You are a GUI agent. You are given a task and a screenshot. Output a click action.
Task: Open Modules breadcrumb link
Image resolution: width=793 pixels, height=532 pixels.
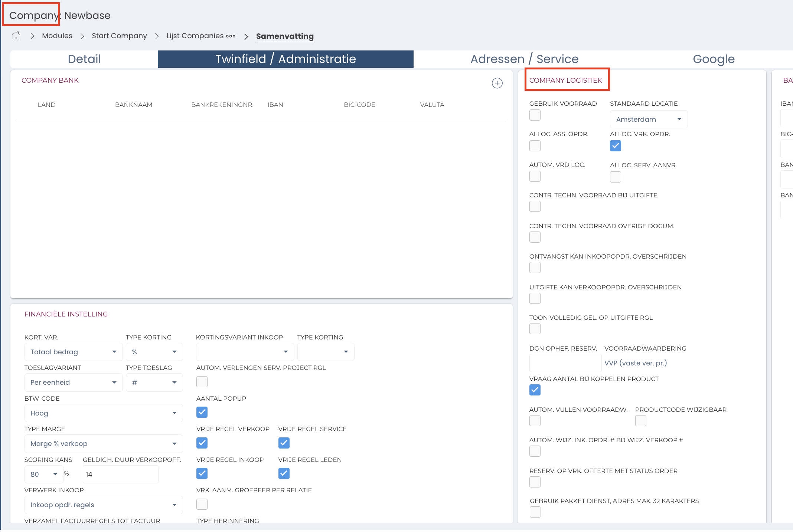[57, 36]
